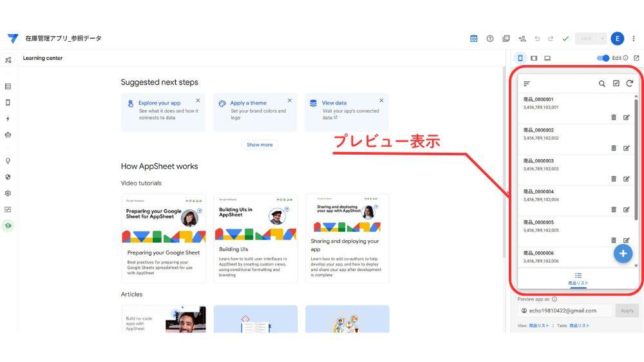Open the Table 商品リスト link

click(579, 325)
